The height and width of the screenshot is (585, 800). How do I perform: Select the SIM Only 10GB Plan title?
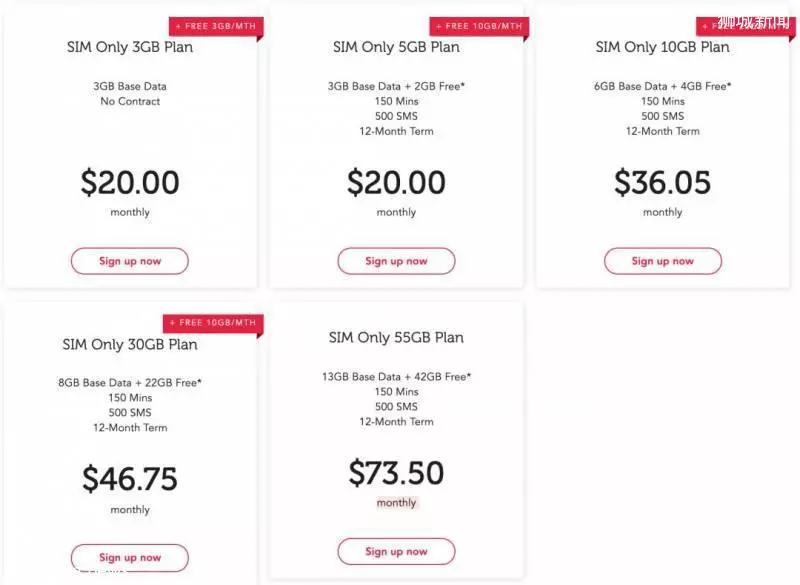pos(662,47)
